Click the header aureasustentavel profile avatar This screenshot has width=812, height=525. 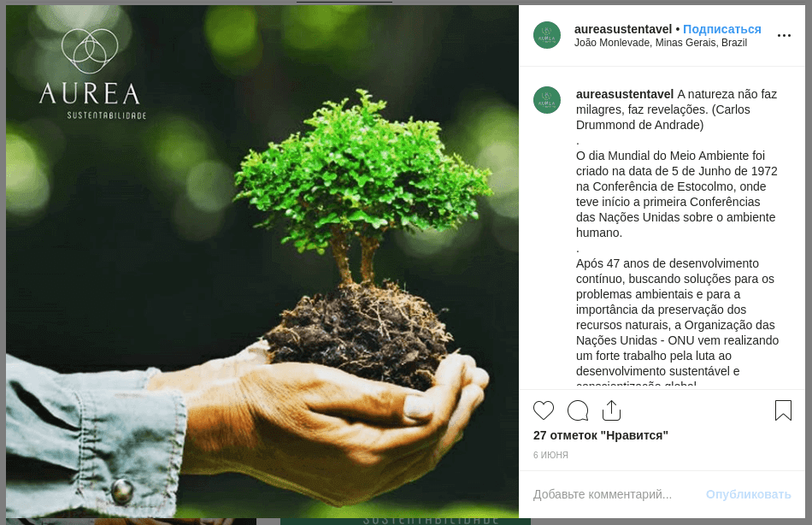pos(547,35)
